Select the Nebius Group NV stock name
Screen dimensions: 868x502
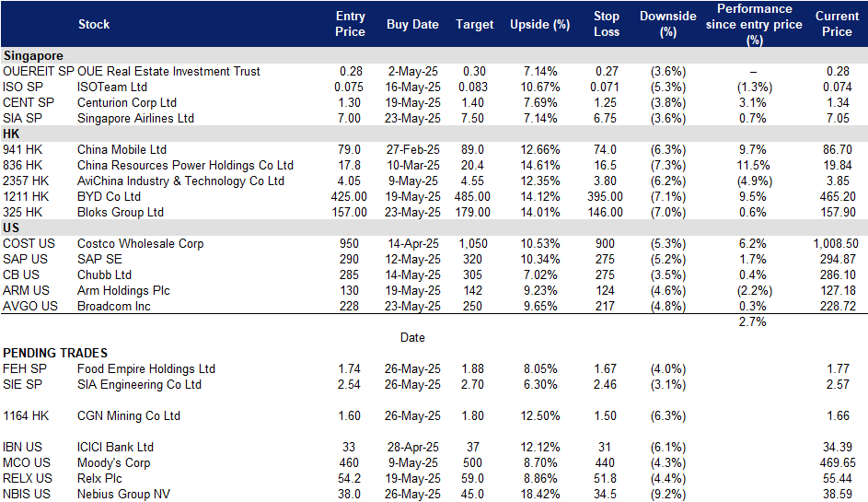point(123,494)
